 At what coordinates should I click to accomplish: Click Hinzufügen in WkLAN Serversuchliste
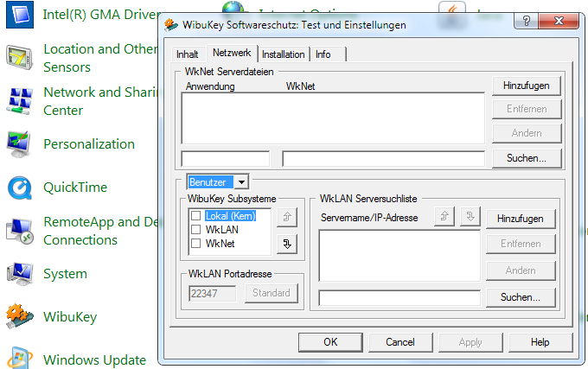[521, 219]
